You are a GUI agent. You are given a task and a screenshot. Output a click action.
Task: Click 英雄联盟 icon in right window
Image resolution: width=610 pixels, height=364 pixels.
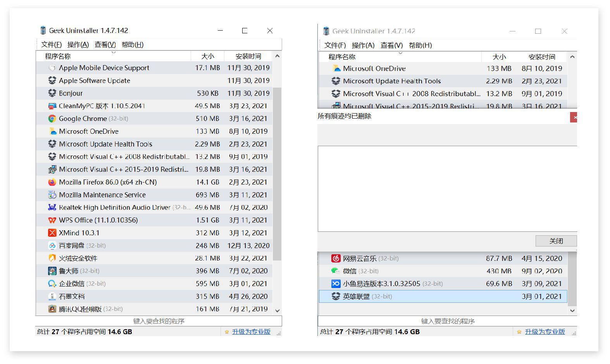(336, 297)
